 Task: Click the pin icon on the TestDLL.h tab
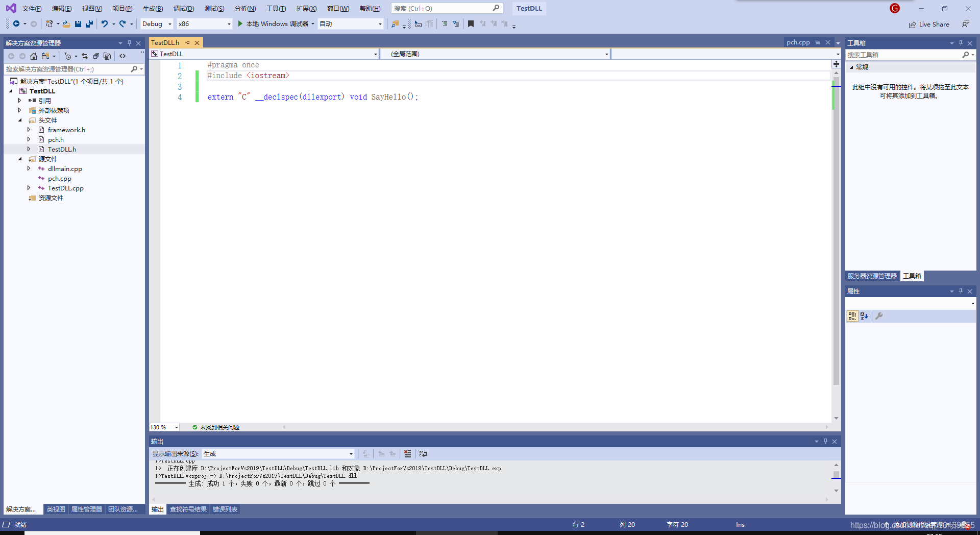coord(188,43)
